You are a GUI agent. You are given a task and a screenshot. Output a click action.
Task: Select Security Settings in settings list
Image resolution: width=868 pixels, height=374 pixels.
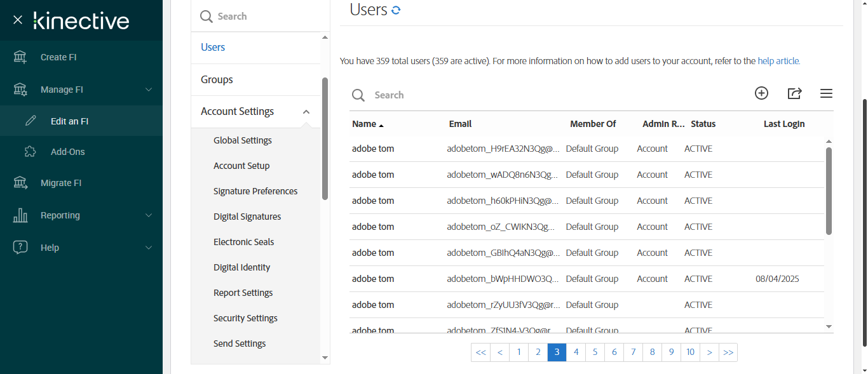click(245, 318)
